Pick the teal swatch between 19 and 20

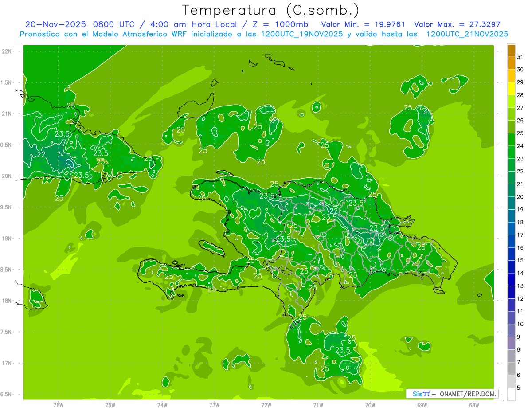511,203
